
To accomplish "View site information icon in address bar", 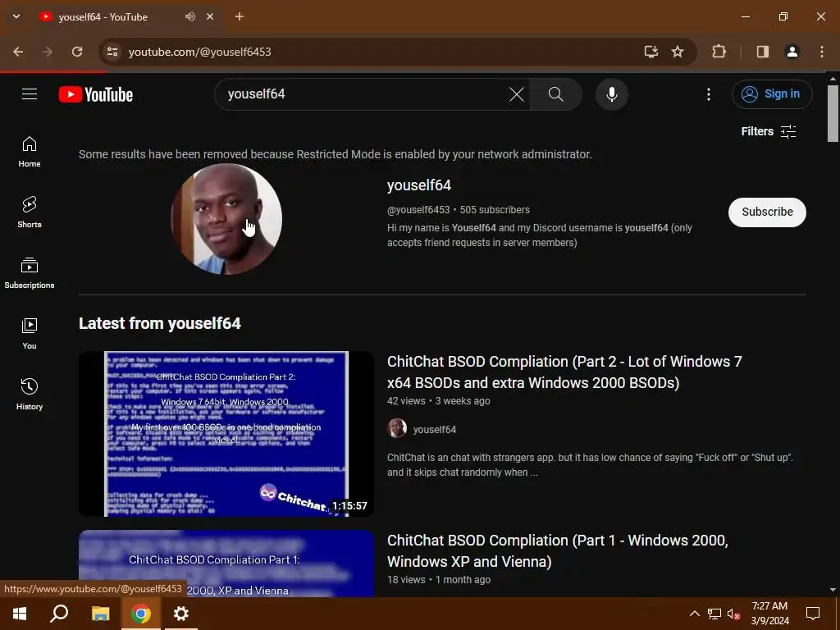I will (x=112, y=52).
